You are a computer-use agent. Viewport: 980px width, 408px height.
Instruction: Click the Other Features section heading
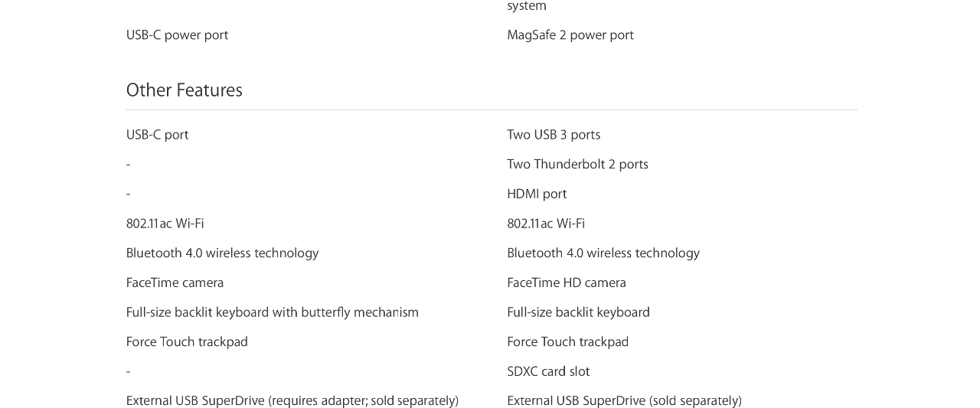coord(184,90)
